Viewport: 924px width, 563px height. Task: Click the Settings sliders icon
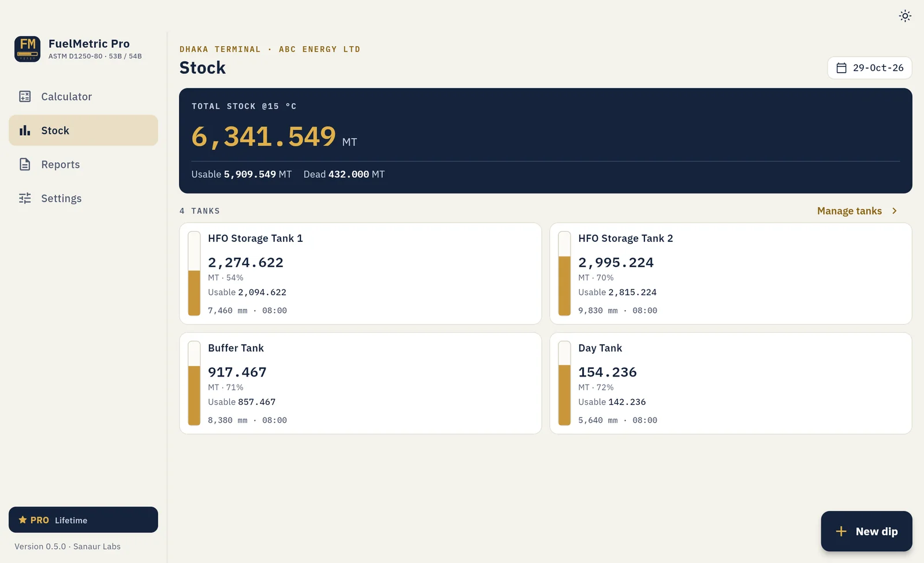[25, 199]
